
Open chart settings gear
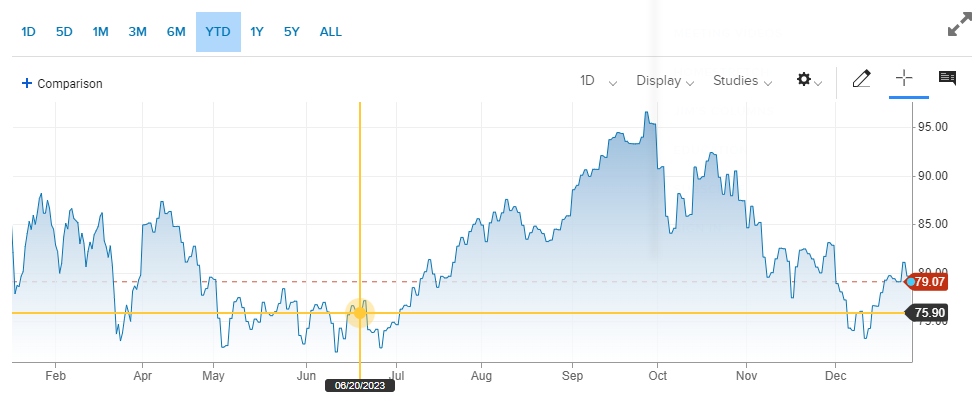[808, 80]
